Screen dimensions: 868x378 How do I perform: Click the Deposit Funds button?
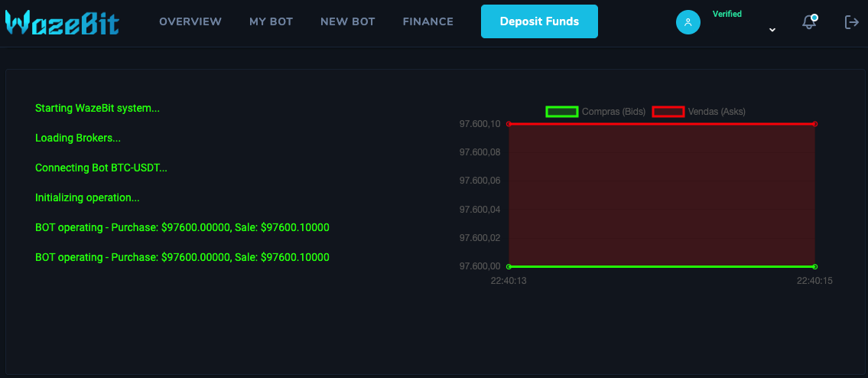[539, 21]
